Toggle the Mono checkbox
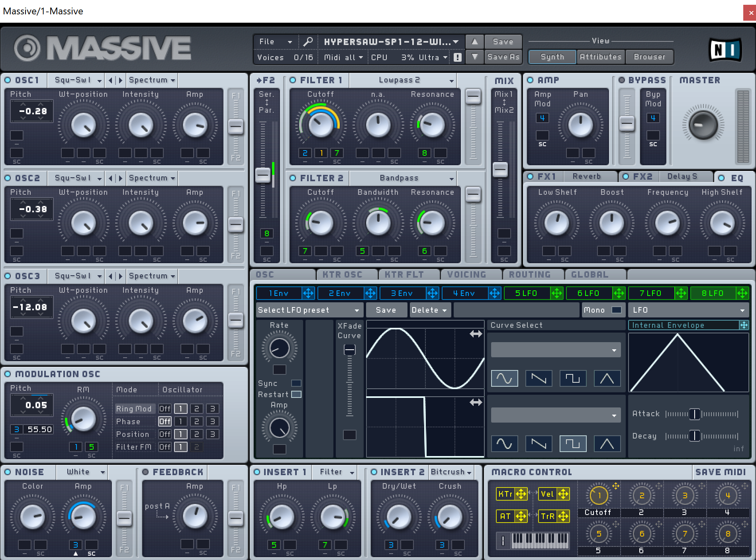The image size is (756, 560). (617, 310)
